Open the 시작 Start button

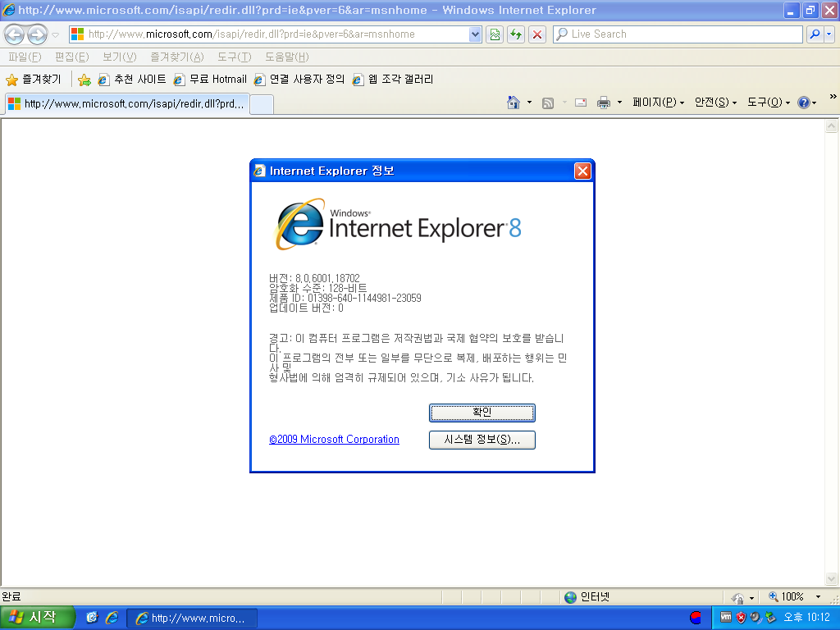pos(36,618)
